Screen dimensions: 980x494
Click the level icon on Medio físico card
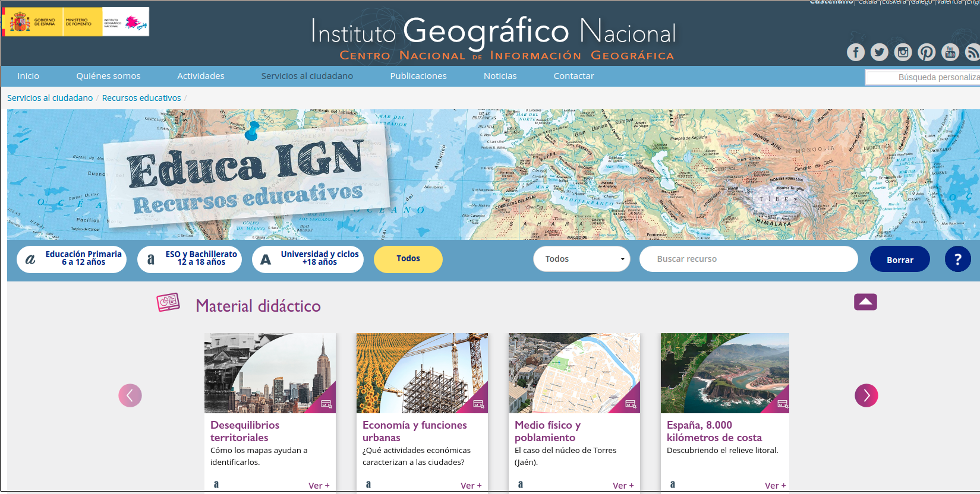coord(521,484)
